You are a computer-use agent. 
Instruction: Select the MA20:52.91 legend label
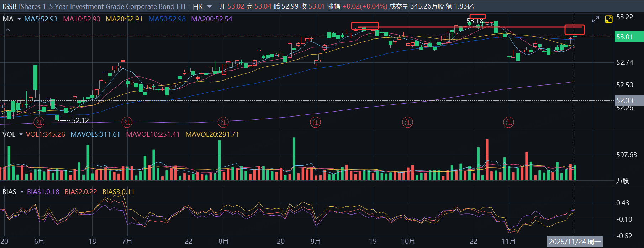coord(124,19)
